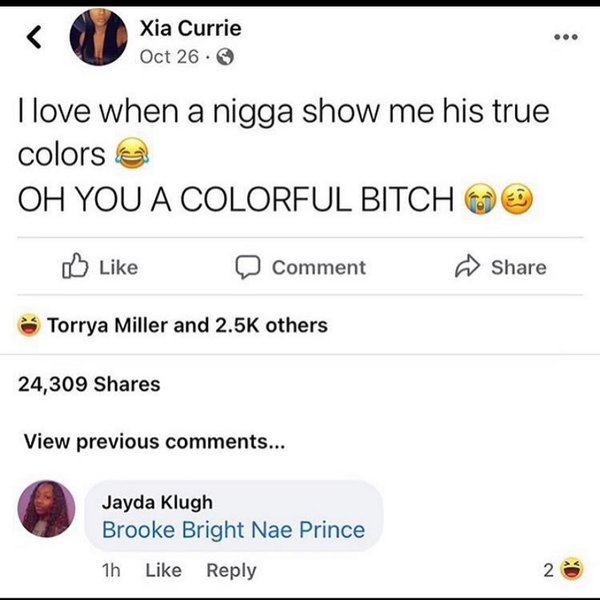Screen dimensions: 600x600
Task: Click the haha reaction on Jayda's comment
Action: click(572, 569)
